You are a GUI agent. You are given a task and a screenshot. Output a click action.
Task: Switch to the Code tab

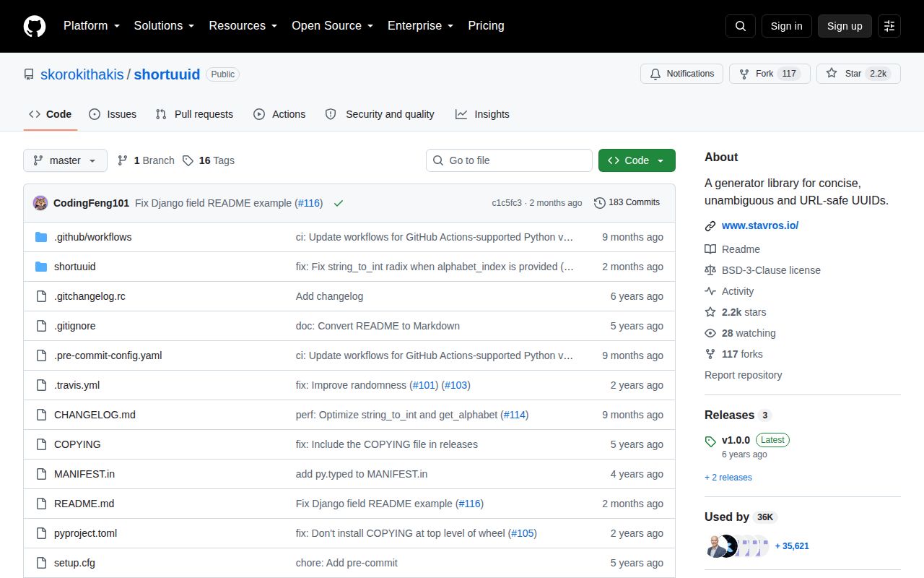(51, 114)
